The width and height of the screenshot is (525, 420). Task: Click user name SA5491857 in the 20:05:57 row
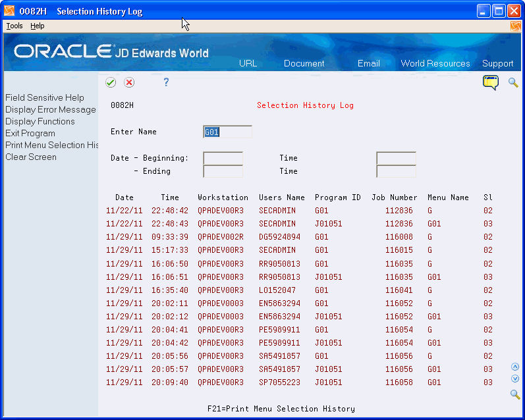tap(279, 369)
